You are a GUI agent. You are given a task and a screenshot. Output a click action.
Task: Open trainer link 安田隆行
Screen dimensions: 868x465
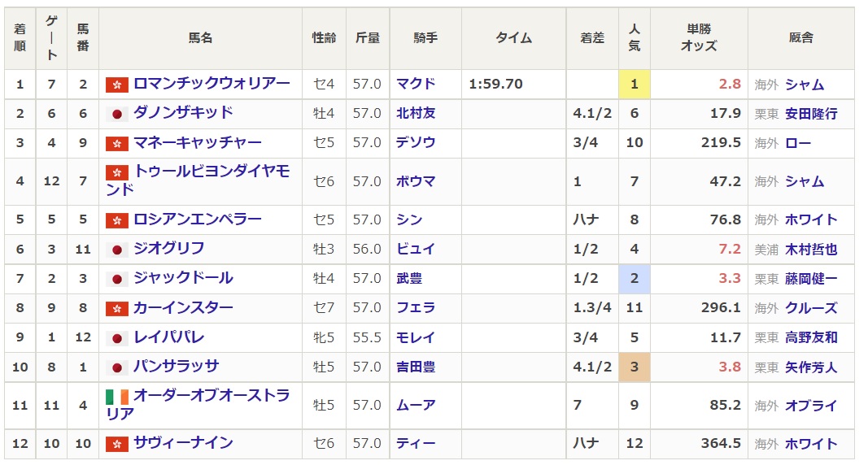pos(811,114)
